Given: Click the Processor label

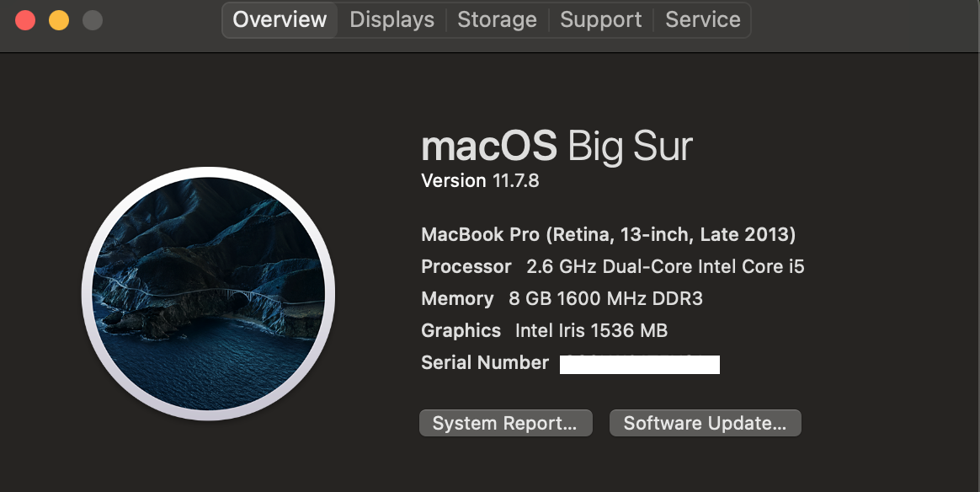Looking at the screenshot, I should pyautogui.click(x=466, y=267).
